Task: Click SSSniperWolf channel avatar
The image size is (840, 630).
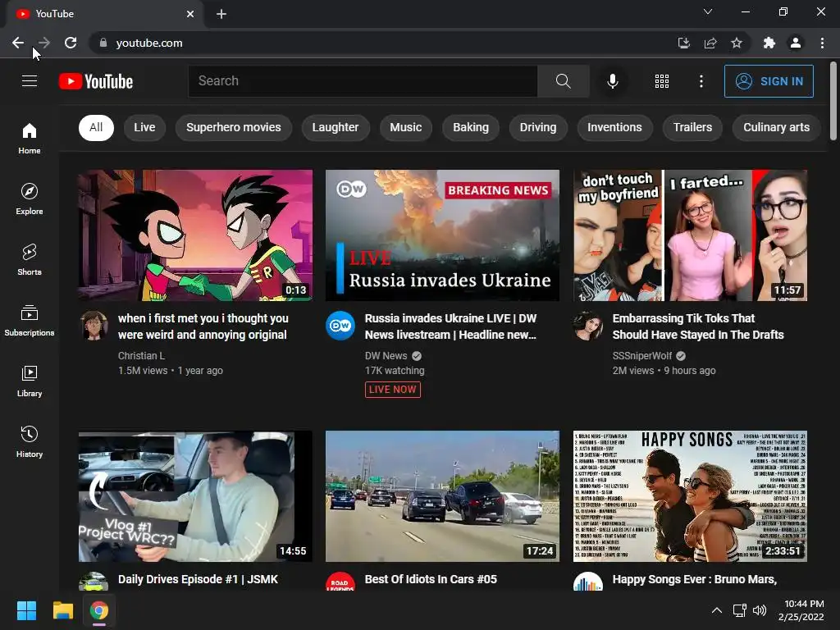Action: click(587, 325)
